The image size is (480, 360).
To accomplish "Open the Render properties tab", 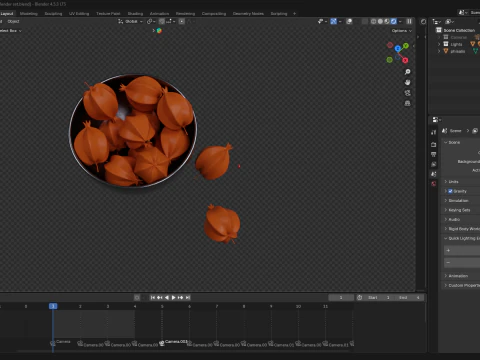I will pyautogui.click(x=433, y=144).
